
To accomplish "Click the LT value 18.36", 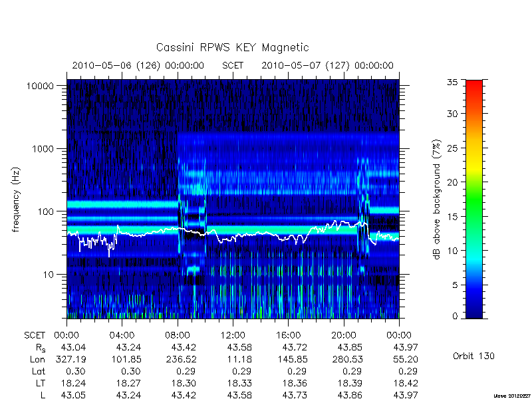I will pos(295,384).
